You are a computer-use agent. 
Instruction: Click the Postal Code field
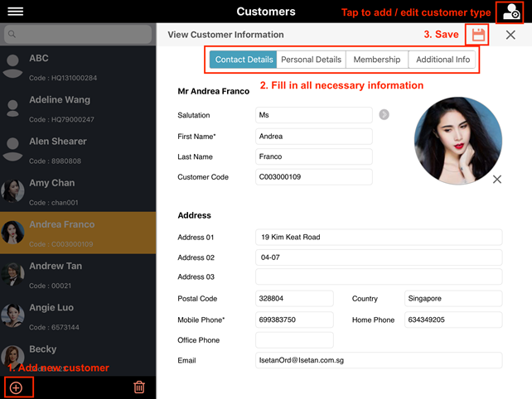[294, 298]
